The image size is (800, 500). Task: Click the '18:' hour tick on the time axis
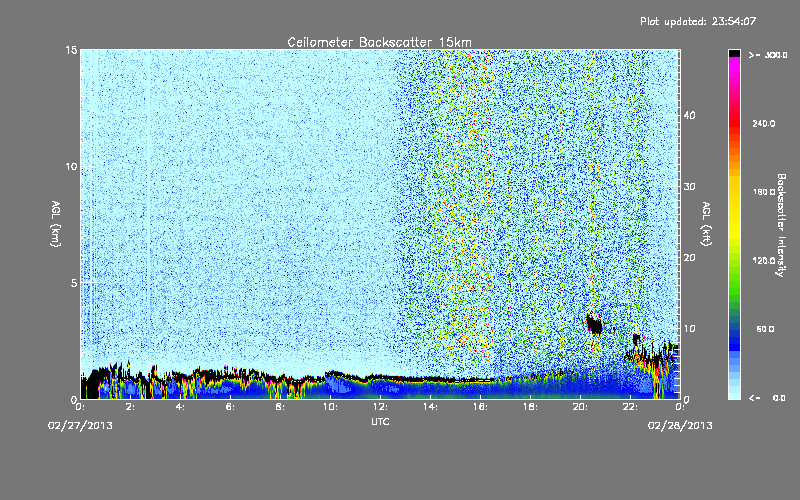(530, 407)
